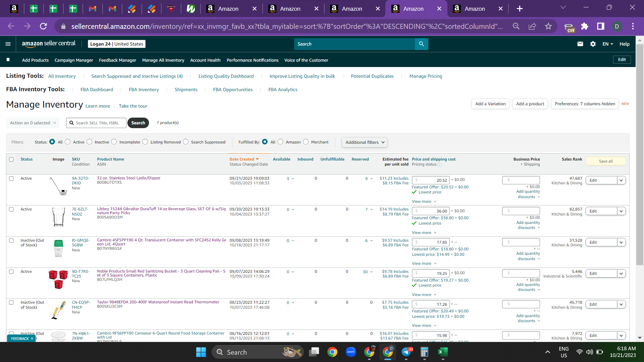Image resolution: width=644 pixels, height=362 pixels.
Task: Bookmark this page with the star icon
Action: [x=548, y=26]
